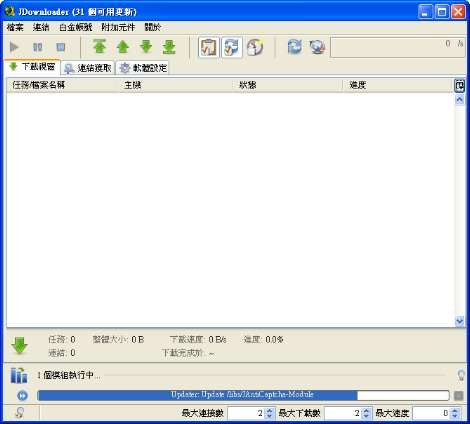The width and height of the screenshot is (470, 424).
Task: Maximize the JDownloader window
Action: click(442, 12)
